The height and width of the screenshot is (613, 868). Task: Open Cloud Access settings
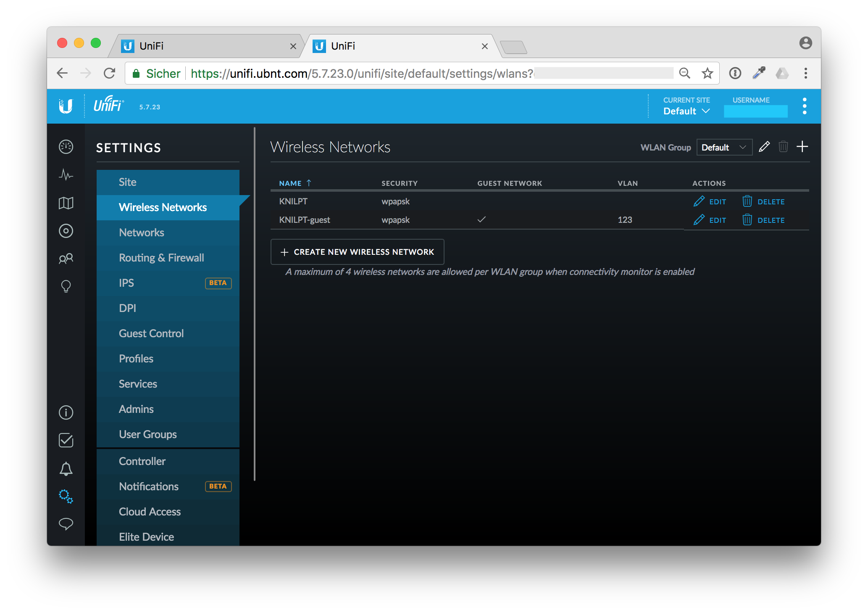(x=168, y=512)
